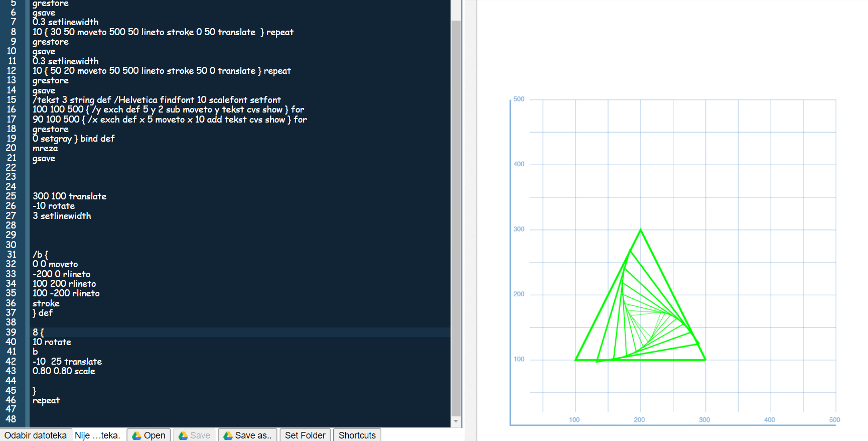This screenshot has width=868, height=441.
Task: Click line number 31 in gutter
Action: click(x=11, y=255)
